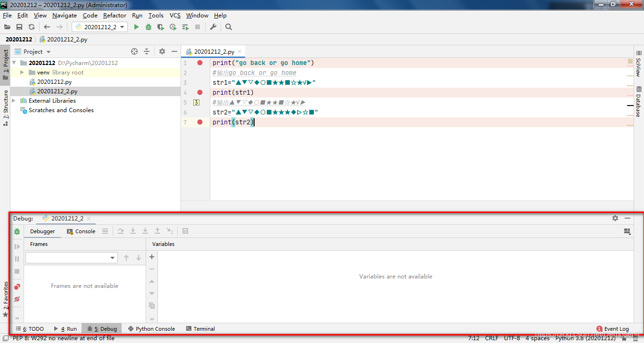Open Search Everywhere magnifier icon
Image resolution: width=644 pixels, height=343 pixels.
point(229,27)
